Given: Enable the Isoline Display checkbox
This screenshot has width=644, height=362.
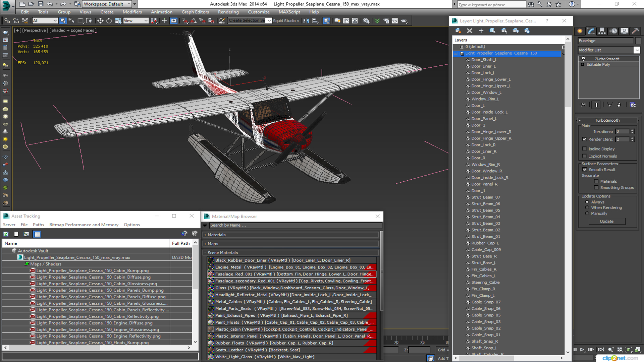Looking at the screenshot, I should pyautogui.click(x=584, y=149).
